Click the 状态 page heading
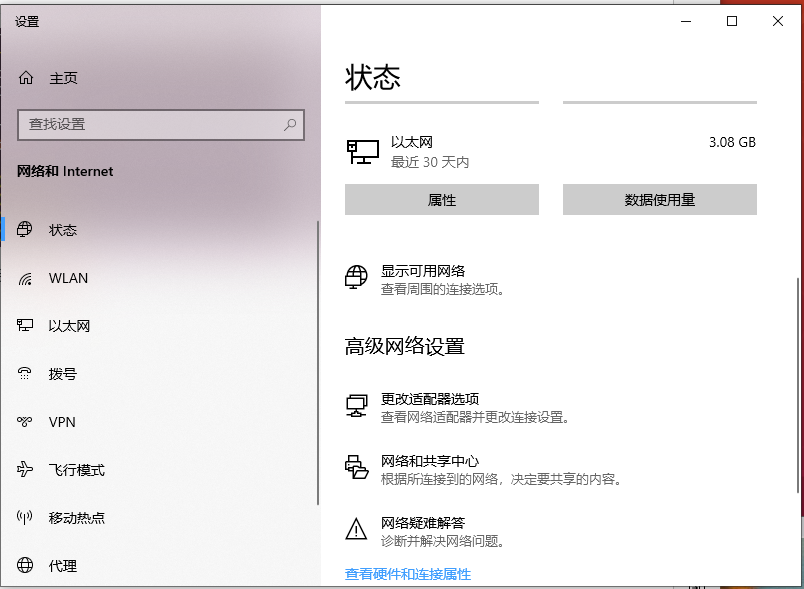The width and height of the screenshot is (804, 589). coord(373,77)
